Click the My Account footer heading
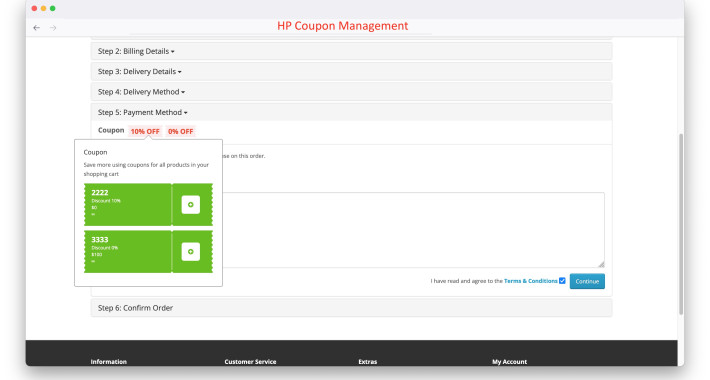Image resolution: width=710 pixels, height=380 pixels. (x=509, y=361)
